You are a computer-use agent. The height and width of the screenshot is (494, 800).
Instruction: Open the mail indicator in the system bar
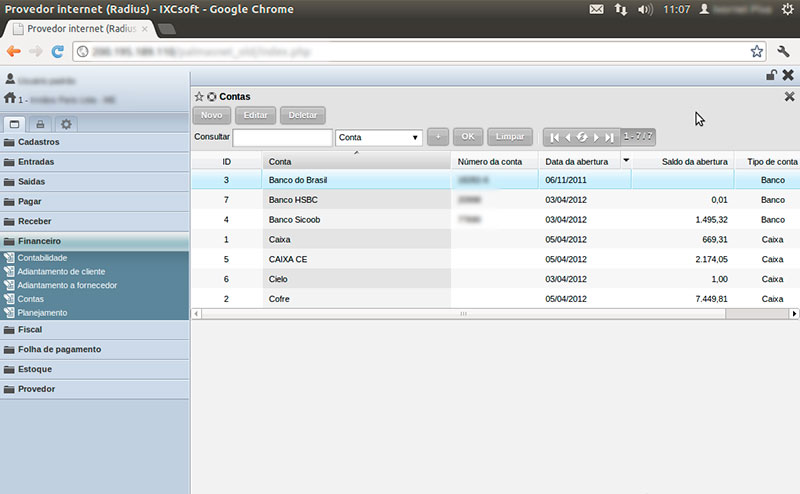(596, 9)
